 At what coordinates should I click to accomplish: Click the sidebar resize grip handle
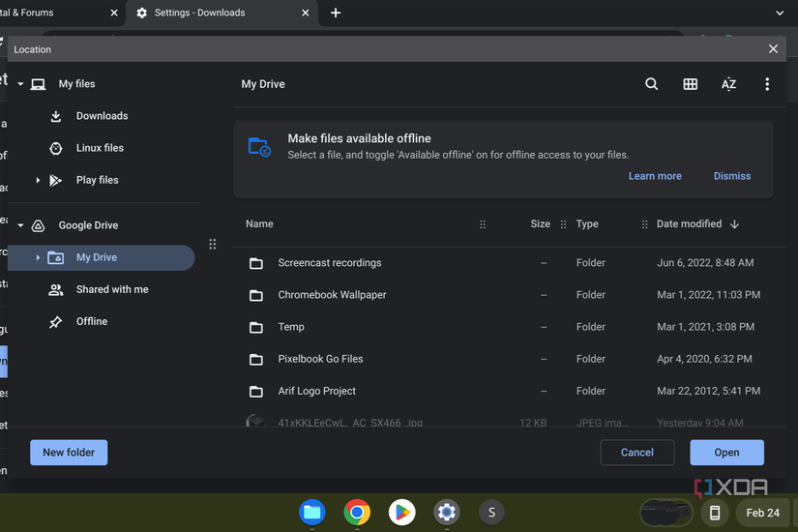[213, 245]
